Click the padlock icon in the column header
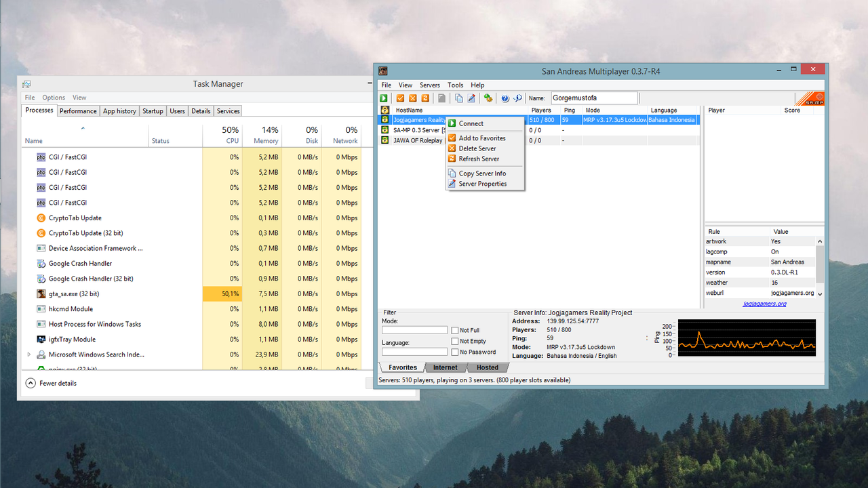 coord(384,110)
